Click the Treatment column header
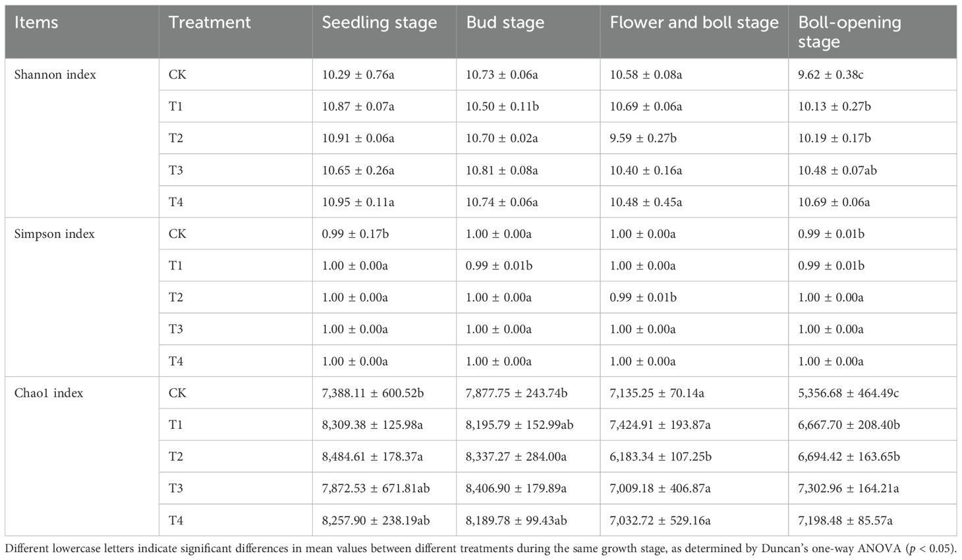The height and width of the screenshot is (560, 962). point(210,23)
